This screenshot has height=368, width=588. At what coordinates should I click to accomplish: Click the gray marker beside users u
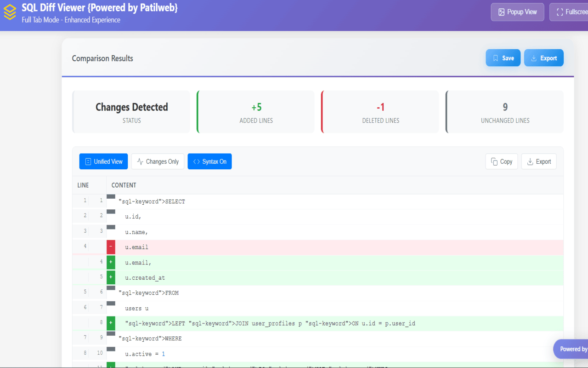111,303
